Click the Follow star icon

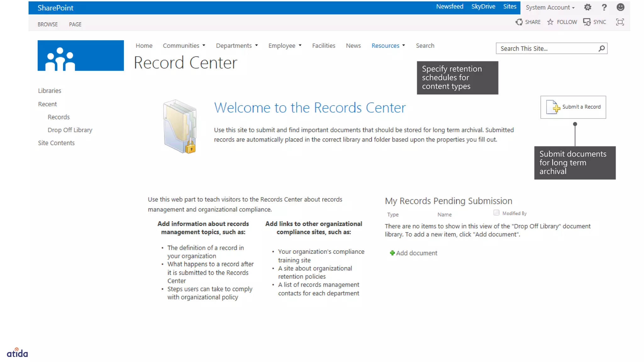[550, 22]
